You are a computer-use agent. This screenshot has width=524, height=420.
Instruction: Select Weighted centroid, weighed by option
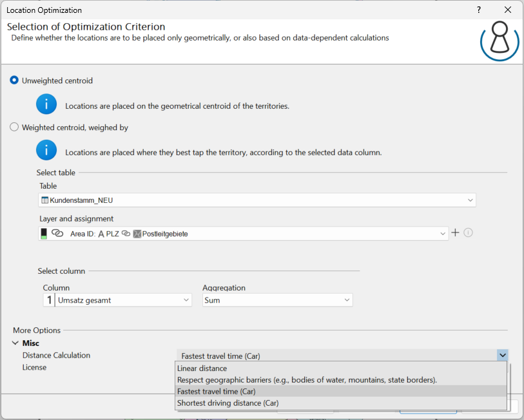tap(14, 128)
